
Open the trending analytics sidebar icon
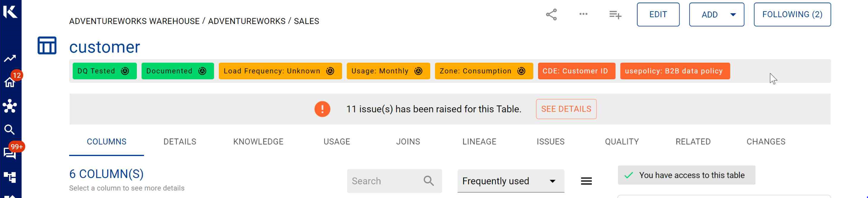[x=10, y=58]
